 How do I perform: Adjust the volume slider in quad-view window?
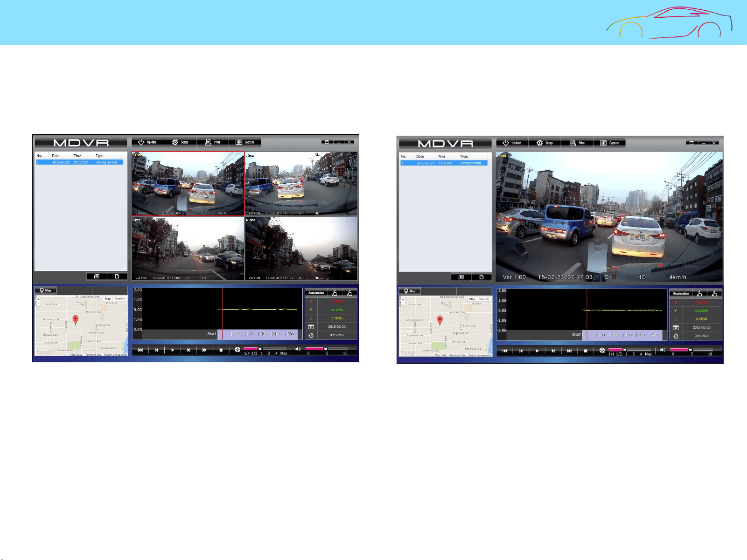327,349
